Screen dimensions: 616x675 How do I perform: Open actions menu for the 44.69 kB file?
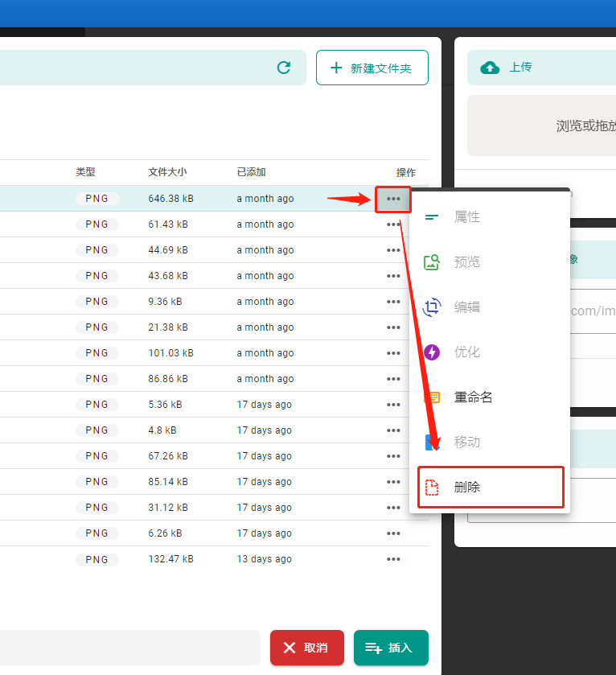click(x=393, y=250)
